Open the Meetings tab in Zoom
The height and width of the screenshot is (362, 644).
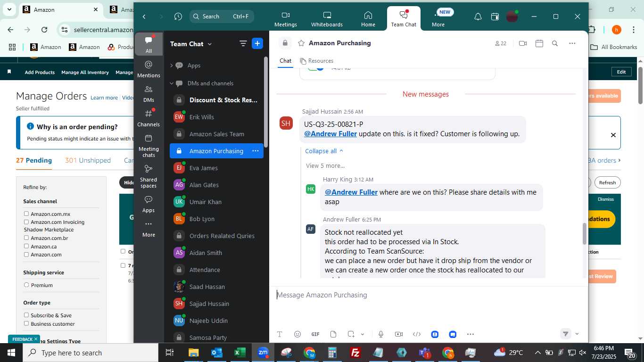(x=285, y=19)
